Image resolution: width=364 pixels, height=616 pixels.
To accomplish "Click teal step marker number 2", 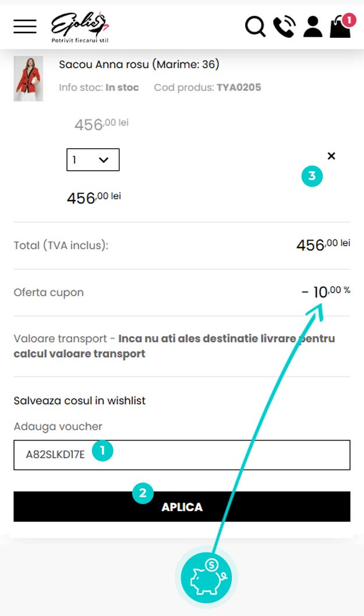I will point(143,493).
